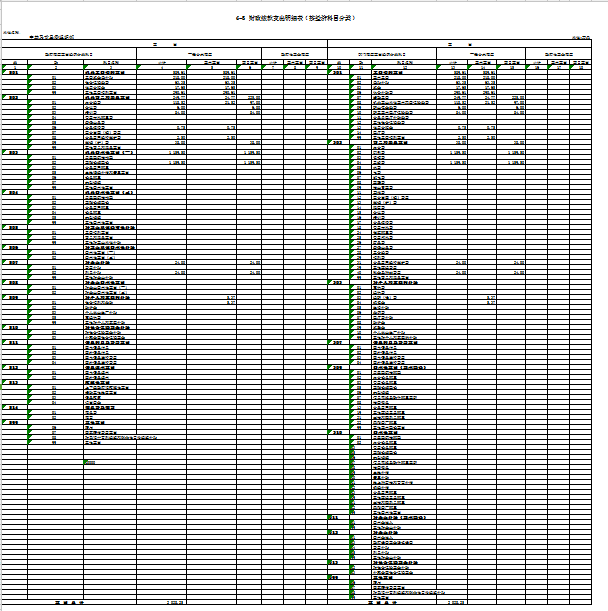The width and height of the screenshot is (608, 611).
Task: Select the cell with code 501
Action: click(x=14, y=73)
